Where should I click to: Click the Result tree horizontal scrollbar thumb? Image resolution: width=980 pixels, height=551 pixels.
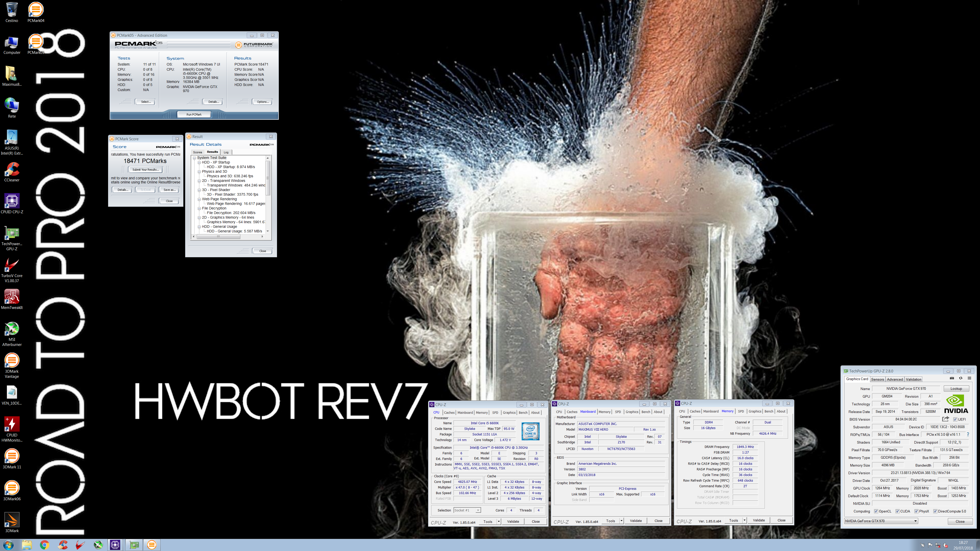(x=218, y=236)
